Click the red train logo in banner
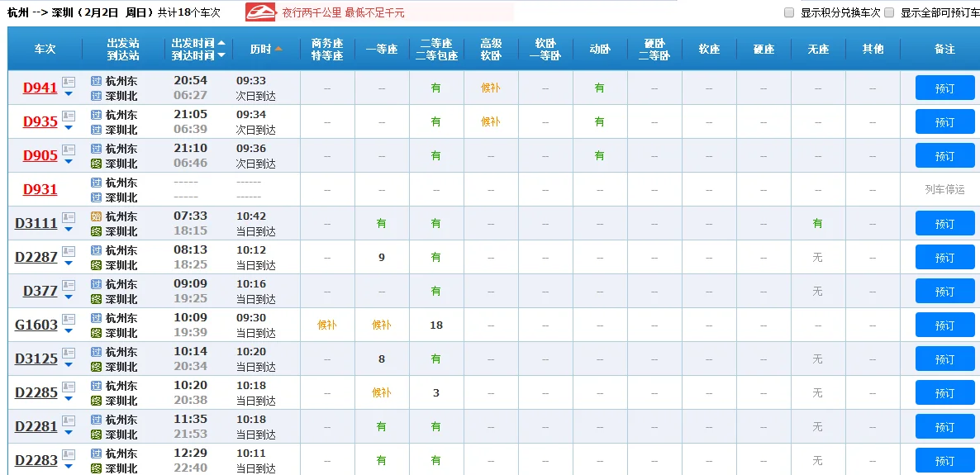The image size is (980, 475). tap(261, 12)
